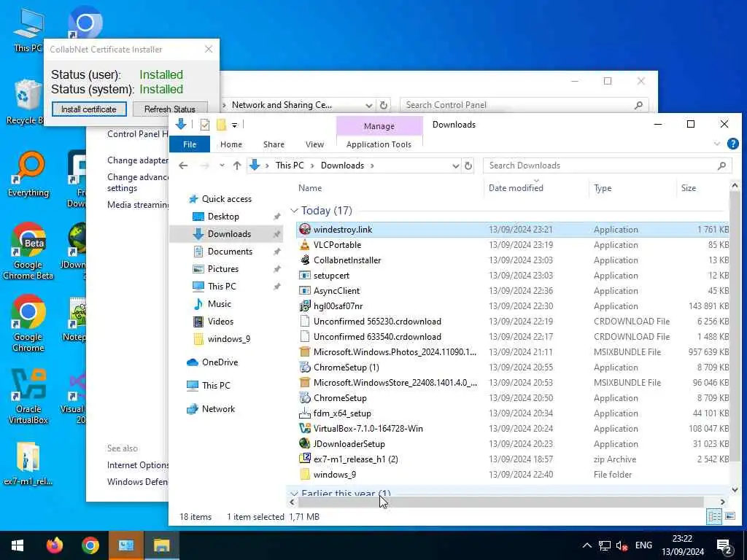Click the JDownloaderSetup file icon
Screen dimensions: 747x560
(x=304, y=444)
